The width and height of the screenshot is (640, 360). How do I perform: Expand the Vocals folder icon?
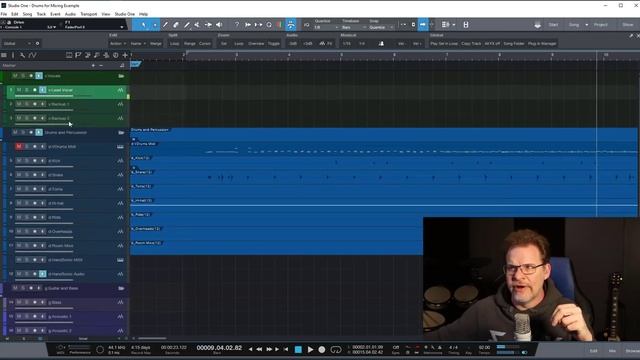121,76
